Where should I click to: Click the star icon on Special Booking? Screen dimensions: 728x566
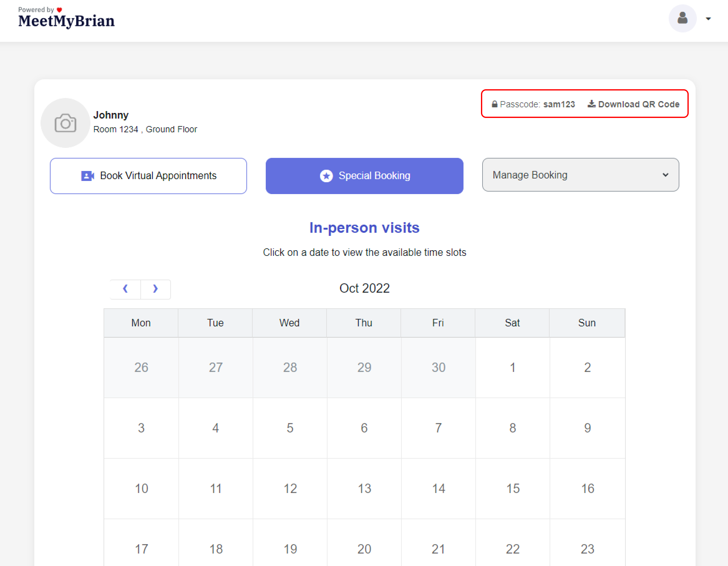326,176
